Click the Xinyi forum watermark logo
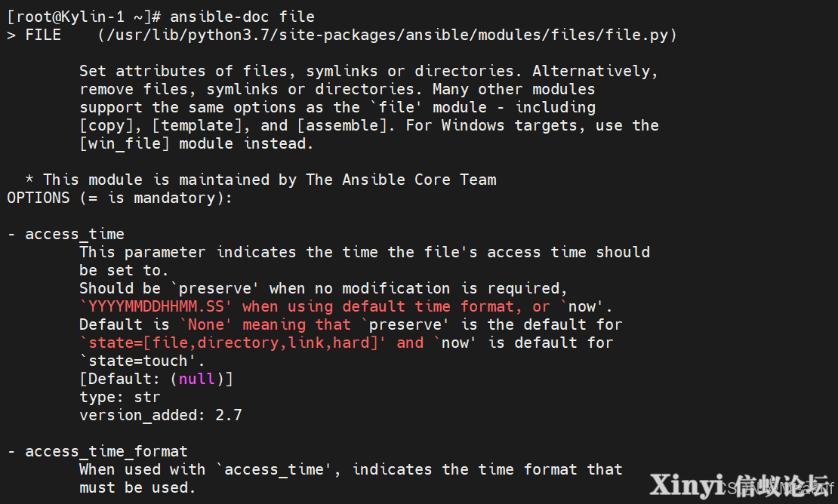The width and height of the screenshot is (838, 504). coord(740,485)
